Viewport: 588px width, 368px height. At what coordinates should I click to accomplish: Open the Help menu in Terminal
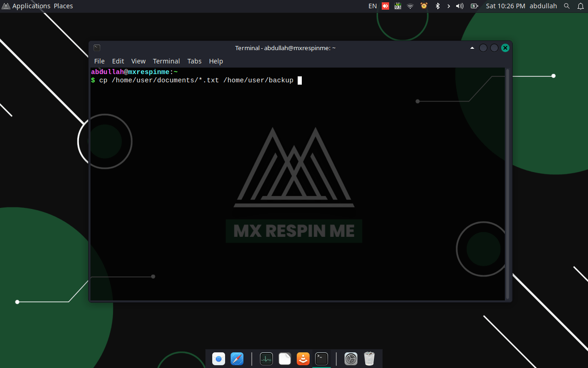click(x=216, y=61)
